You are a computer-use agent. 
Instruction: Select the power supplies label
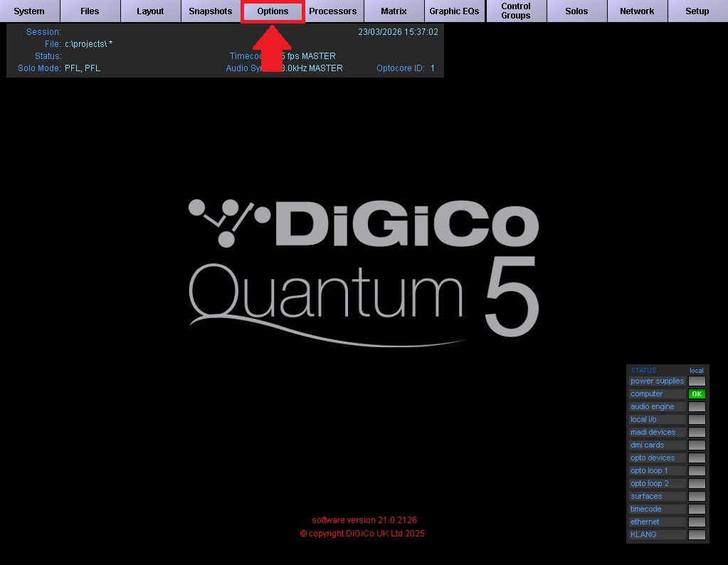(x=657, y=381)
